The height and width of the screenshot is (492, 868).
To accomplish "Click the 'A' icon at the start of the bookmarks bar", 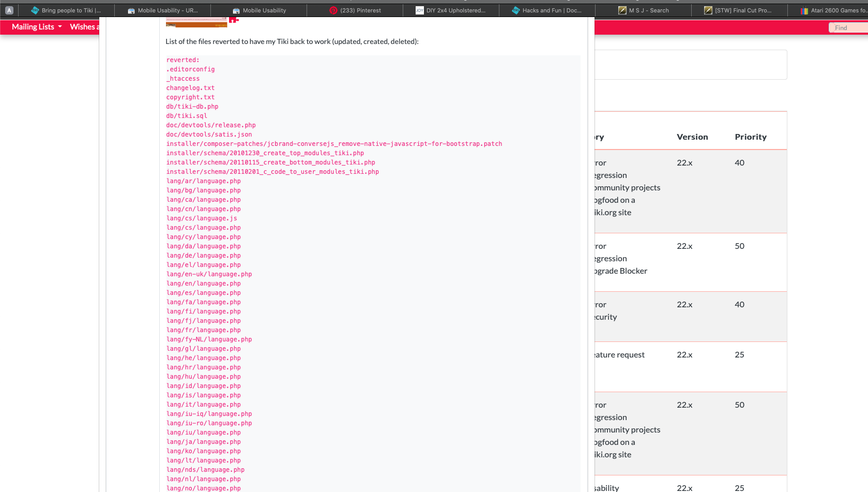I will coord(9,10).
